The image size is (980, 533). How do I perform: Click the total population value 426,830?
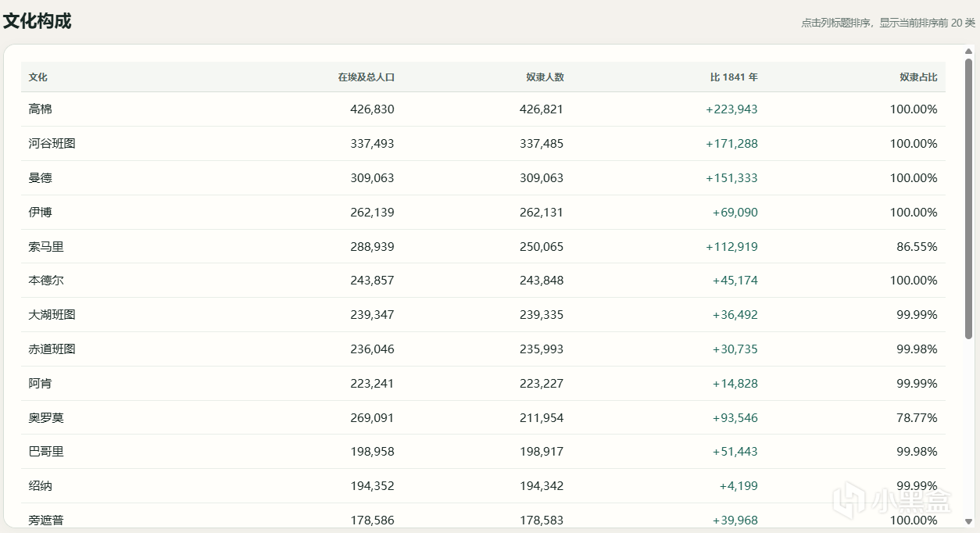pos(373,109)
